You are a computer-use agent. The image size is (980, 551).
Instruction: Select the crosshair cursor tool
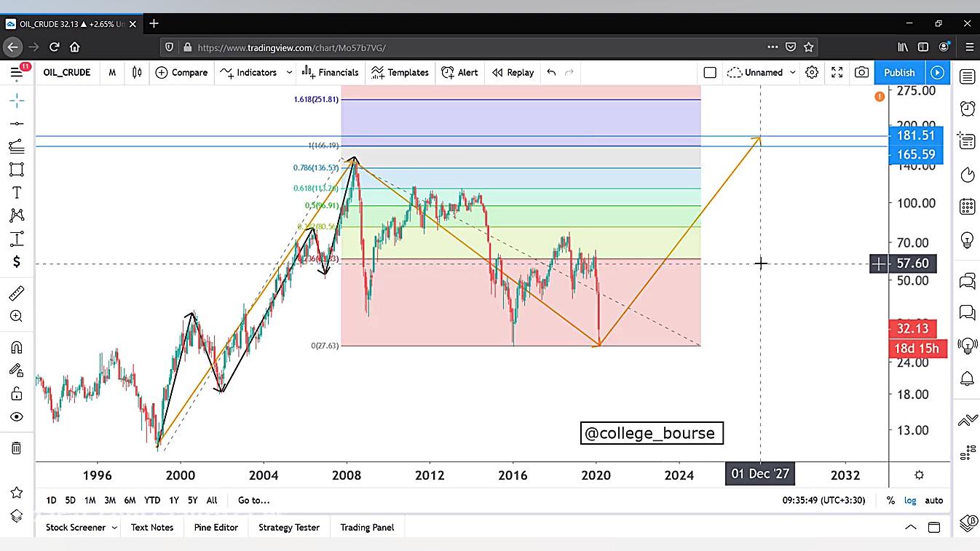(17, 100)
